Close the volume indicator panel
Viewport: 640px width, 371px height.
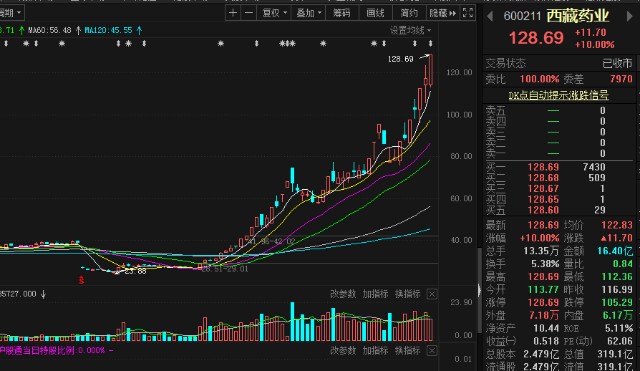point(432,294)
